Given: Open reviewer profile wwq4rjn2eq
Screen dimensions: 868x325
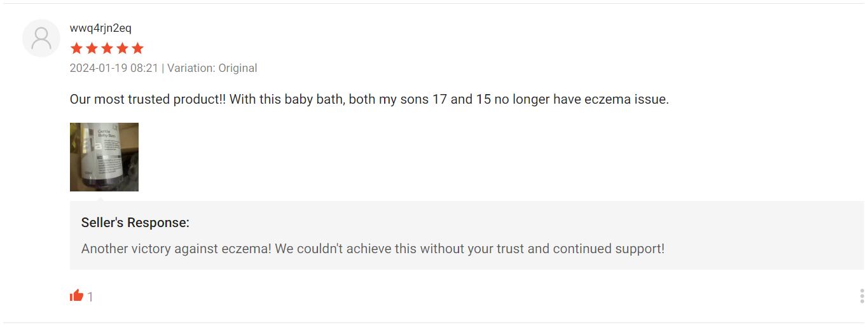Looking at the screenshot, I should point(100,28).
